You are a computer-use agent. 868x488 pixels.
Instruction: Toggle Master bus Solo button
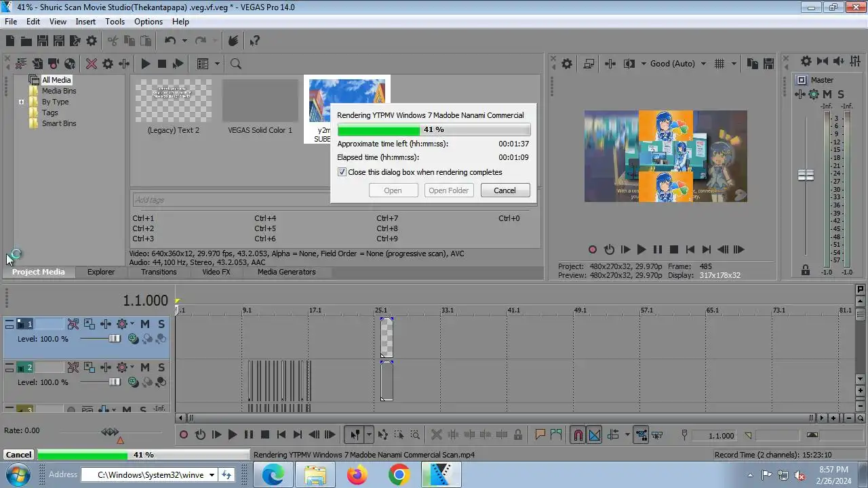pyautogui.click(x=841, y=94)
